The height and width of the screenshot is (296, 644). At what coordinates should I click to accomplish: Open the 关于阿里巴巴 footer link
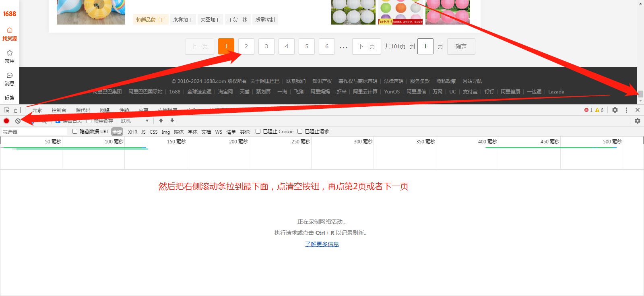tap(265, 81)
